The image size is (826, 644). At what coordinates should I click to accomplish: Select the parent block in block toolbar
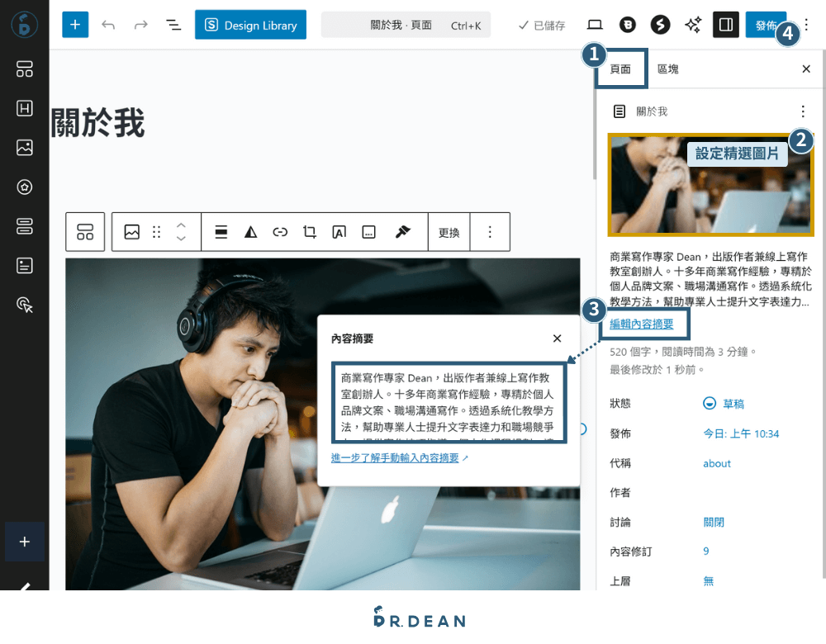coord(85,232)
